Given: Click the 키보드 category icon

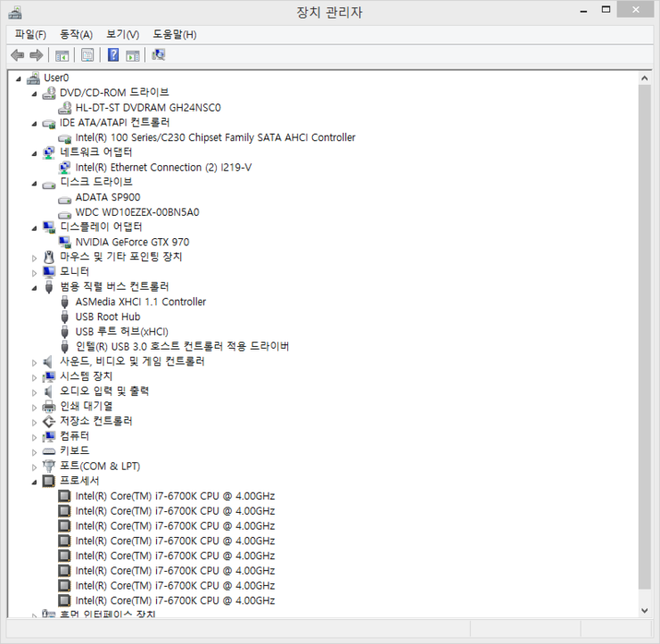Looking at the screenshot, I should pyautogui.click(x=49, y=451).
